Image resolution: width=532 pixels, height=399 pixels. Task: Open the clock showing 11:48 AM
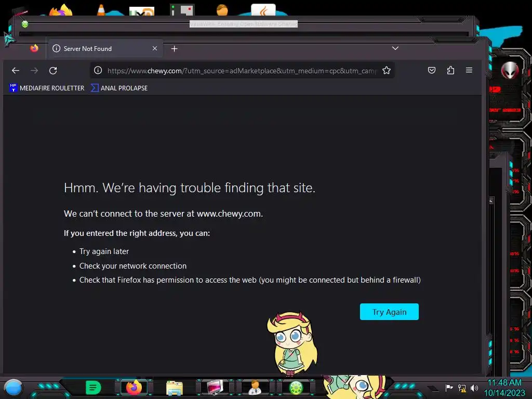click(504, 388)
